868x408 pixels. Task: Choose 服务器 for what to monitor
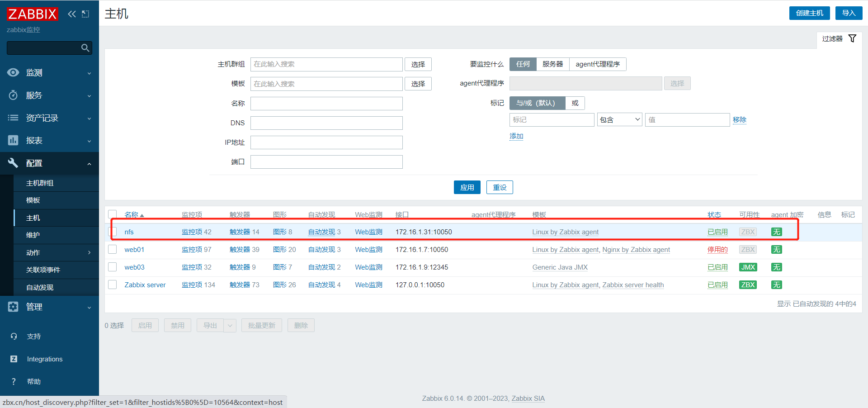[553, 64]
